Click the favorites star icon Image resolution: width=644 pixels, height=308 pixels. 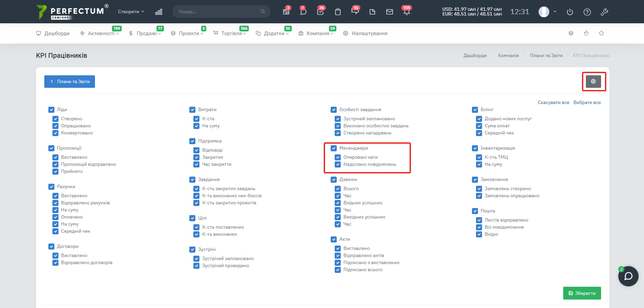[601, 33]
